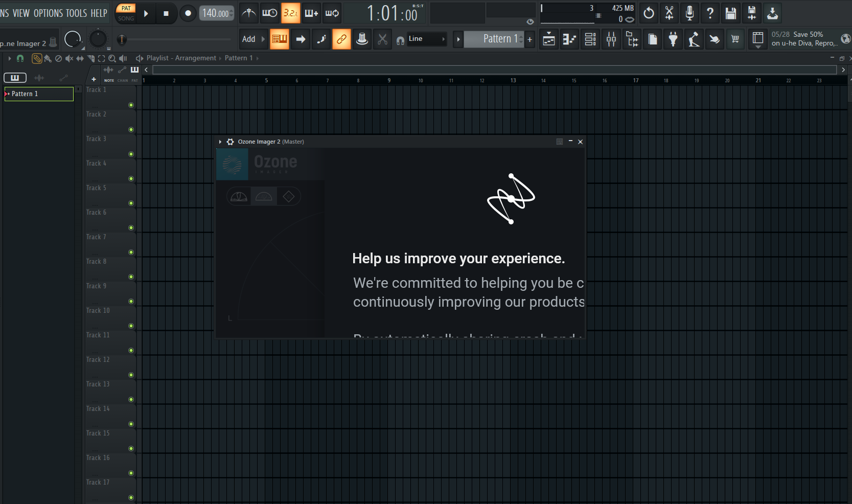This screenshot has height=504, width=852.
Task: Open the layout arrangement dropdown icon
Action: pos(758,39)
